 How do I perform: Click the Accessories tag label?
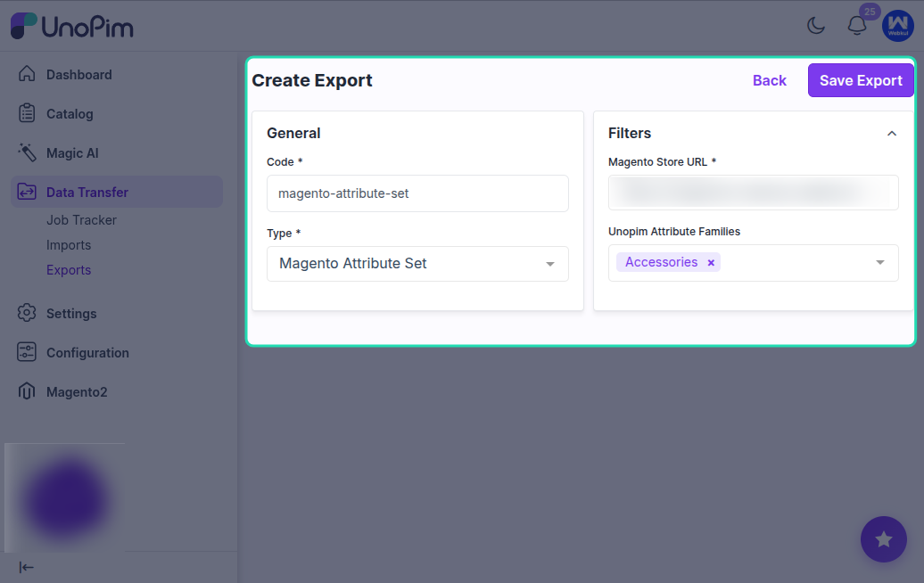[x=661, y=262]
